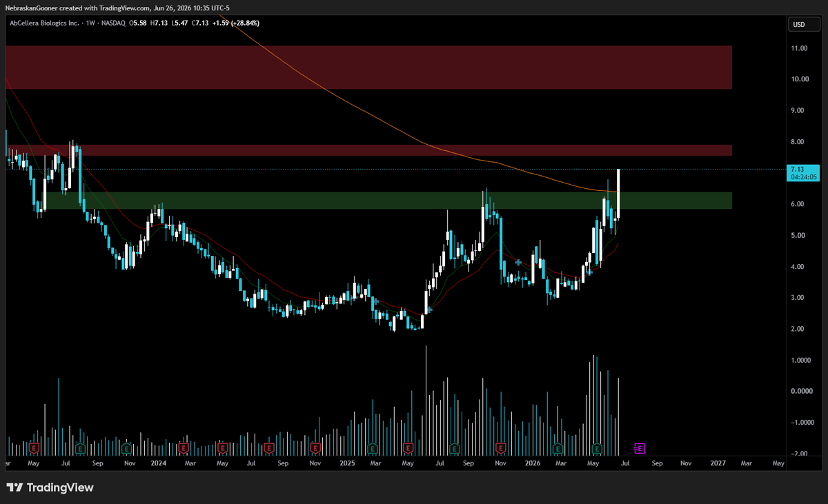Click the blue plus marker near December 2025
This screenshot has width=828, height=504.
pos(518,262)
